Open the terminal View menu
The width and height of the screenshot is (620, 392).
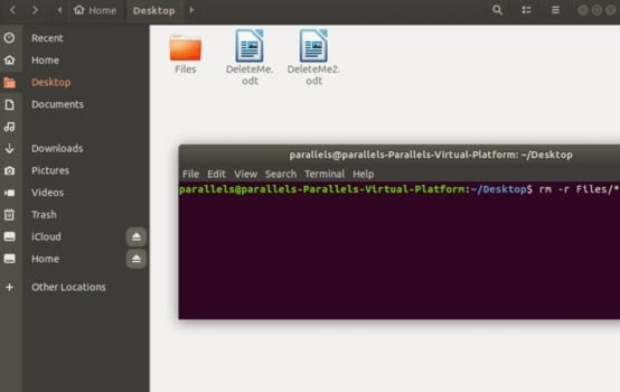pyautogui.click(x=246, y=174)
